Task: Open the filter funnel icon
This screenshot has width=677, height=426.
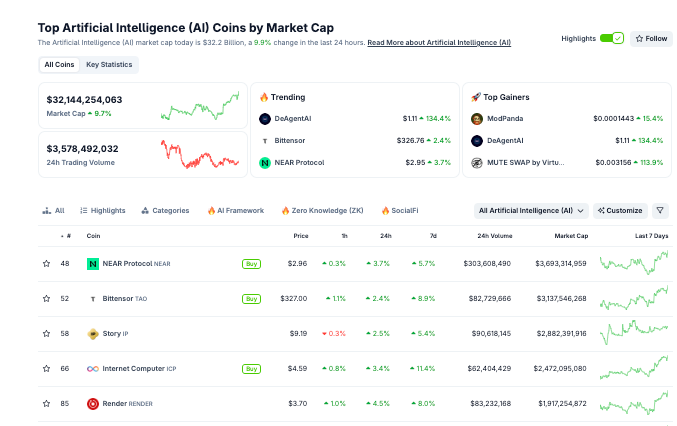Action: pyautogui.click(x=660, y=211)
